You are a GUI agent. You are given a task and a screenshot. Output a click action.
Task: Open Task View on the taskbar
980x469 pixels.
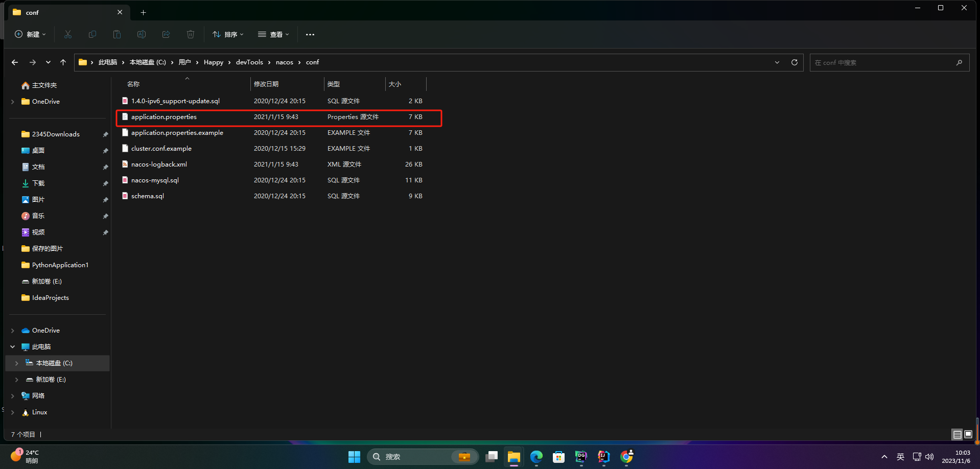[492, 457]
